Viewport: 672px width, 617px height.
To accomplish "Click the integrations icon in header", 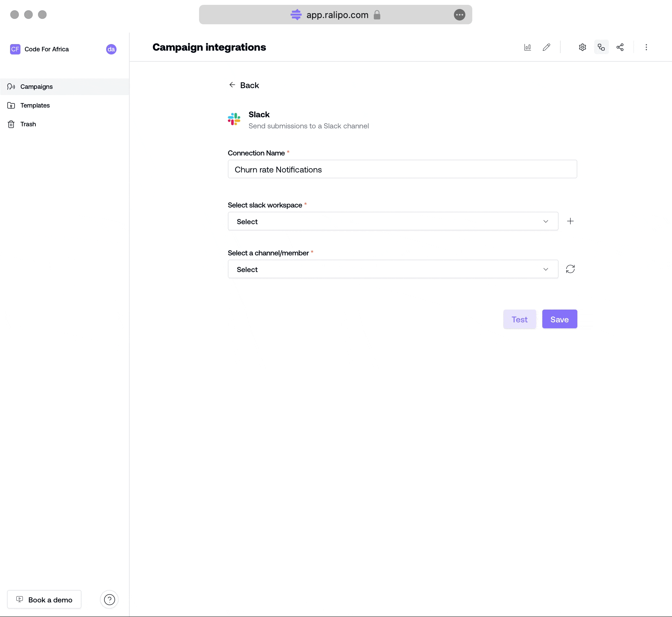I will tap(601, 47).
